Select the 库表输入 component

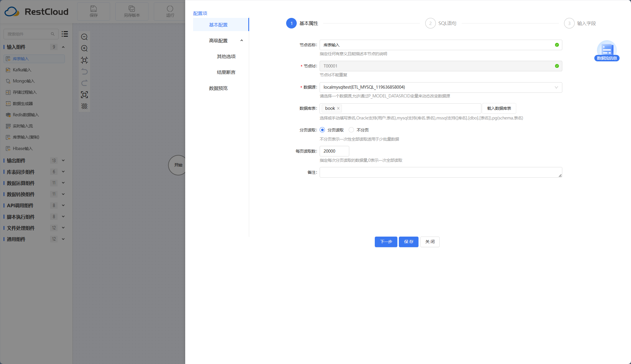[x=34, y=59]
